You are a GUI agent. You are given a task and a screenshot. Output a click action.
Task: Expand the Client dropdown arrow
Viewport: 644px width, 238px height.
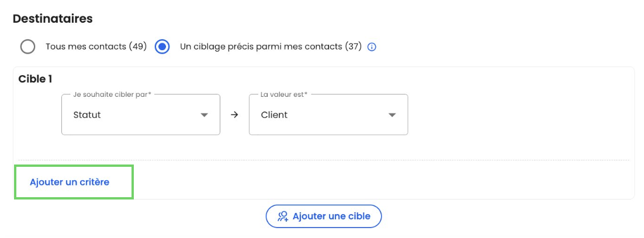[392, 115]
